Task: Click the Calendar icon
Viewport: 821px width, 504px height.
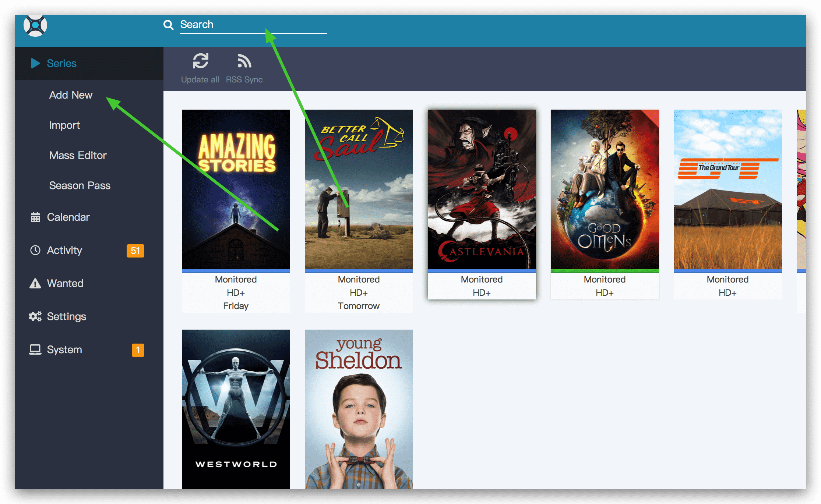Action: pyautogui.click(x=35, y=217)
